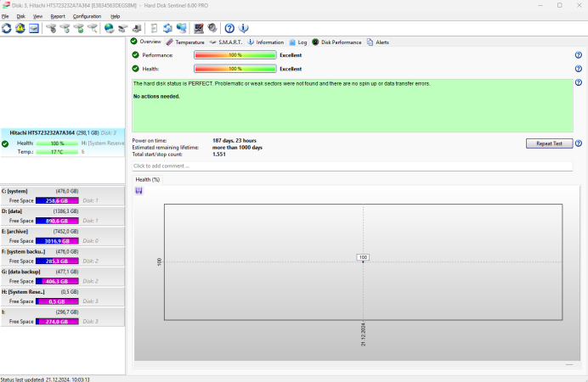The height and width of the screenshot is (382, 588).
Task: Click the green check icon beside Health label
Action: coord(135,69)
